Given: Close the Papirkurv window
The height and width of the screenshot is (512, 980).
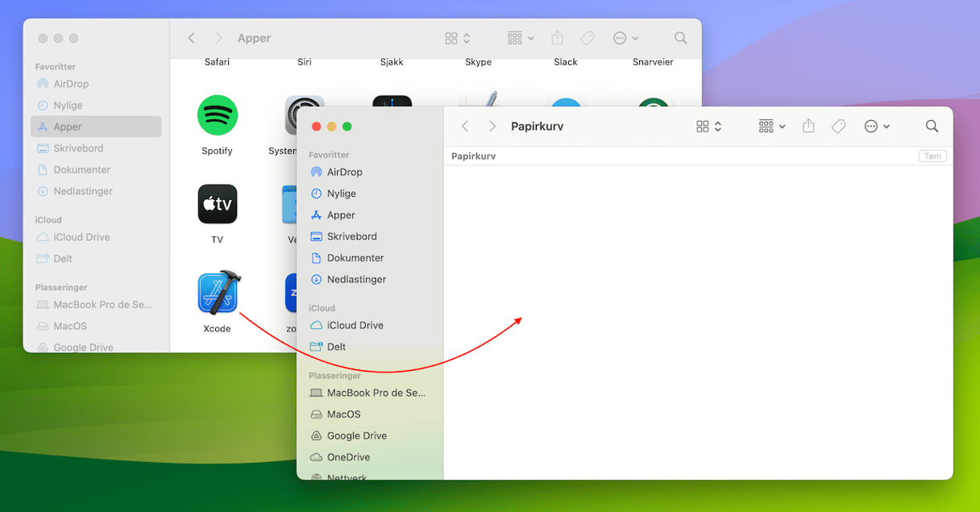Looking at the screenshot, I should [317, 127].
